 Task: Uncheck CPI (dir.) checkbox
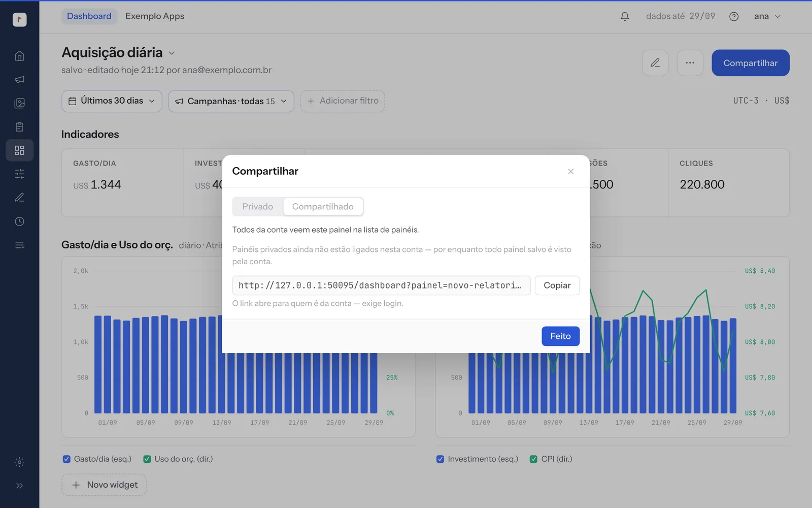pyautogui.click(x=533, y=459)
